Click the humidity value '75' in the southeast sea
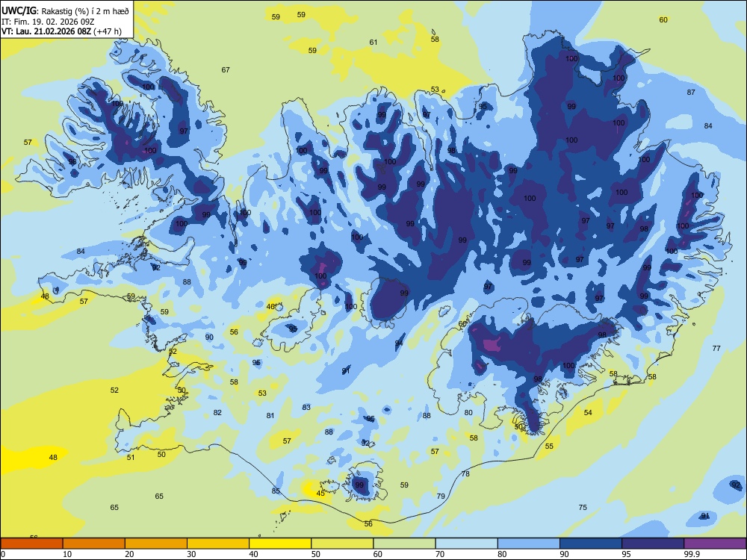Viewport: 747px width, 560px height. click(x=583, y=508)
